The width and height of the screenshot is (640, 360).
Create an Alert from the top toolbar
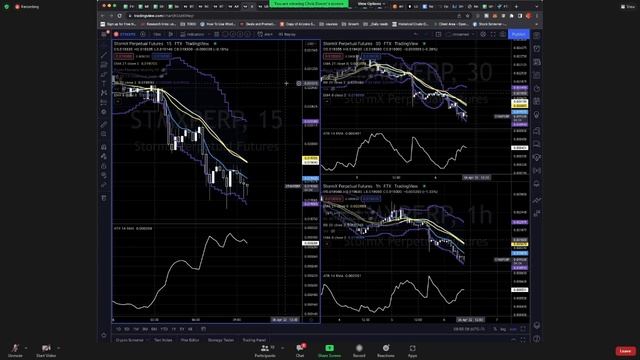265,34
